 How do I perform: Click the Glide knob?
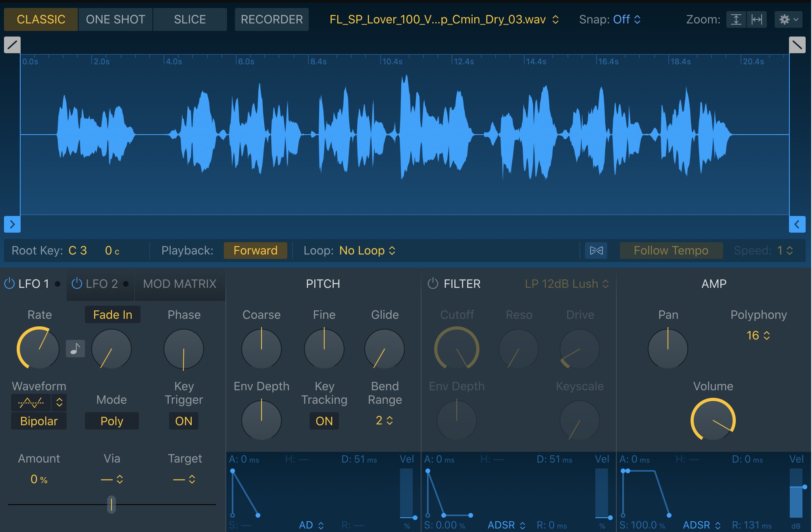(x=385, y=349)
